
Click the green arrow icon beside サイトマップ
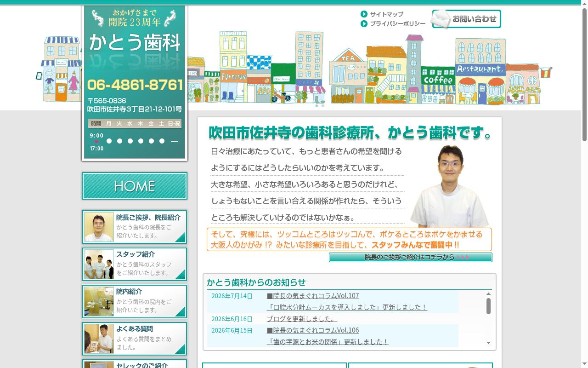(364, 14)
